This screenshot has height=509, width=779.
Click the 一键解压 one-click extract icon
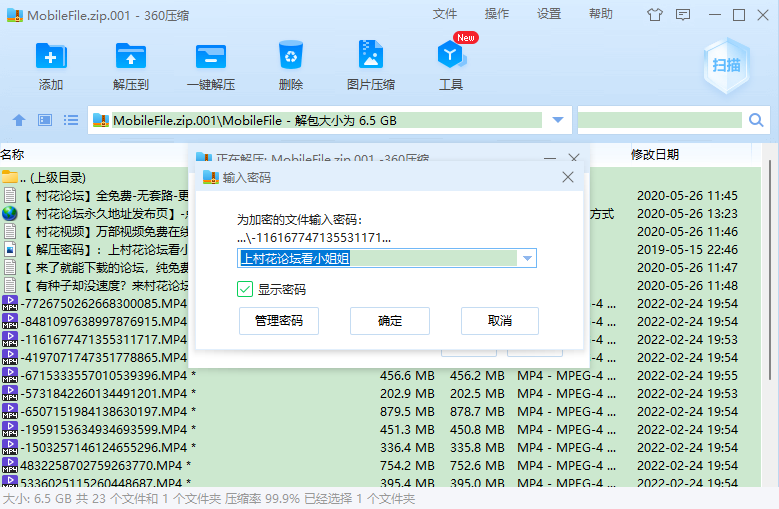[211, 56]
